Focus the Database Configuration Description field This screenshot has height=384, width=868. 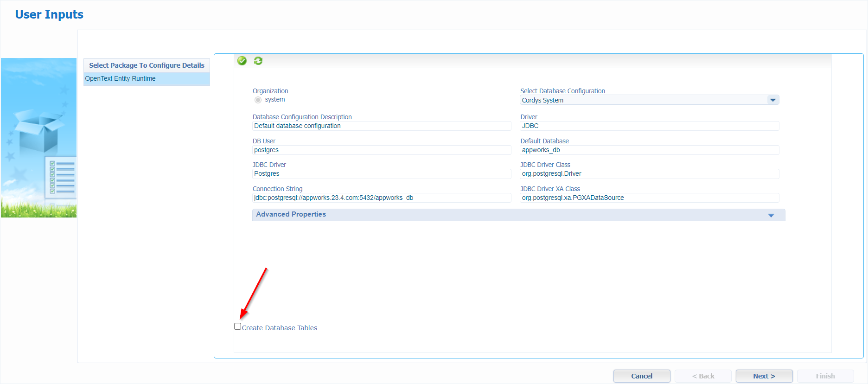[x=381, y=126]
